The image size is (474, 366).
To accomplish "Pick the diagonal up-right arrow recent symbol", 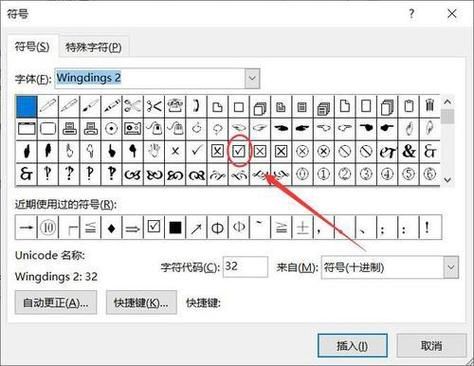I will pos(197,227).
